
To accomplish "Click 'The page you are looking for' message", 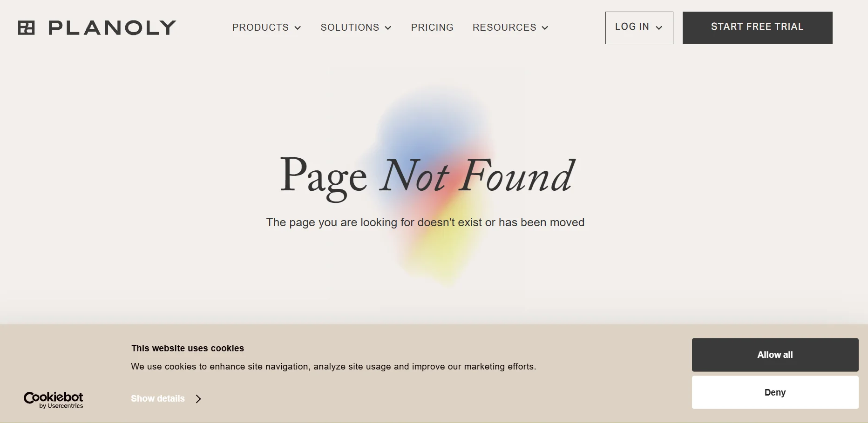I will (425, 222).
